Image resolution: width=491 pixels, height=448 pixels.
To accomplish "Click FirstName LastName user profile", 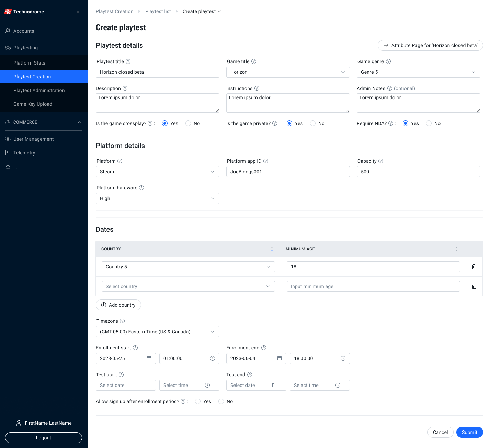I will 44,423.
